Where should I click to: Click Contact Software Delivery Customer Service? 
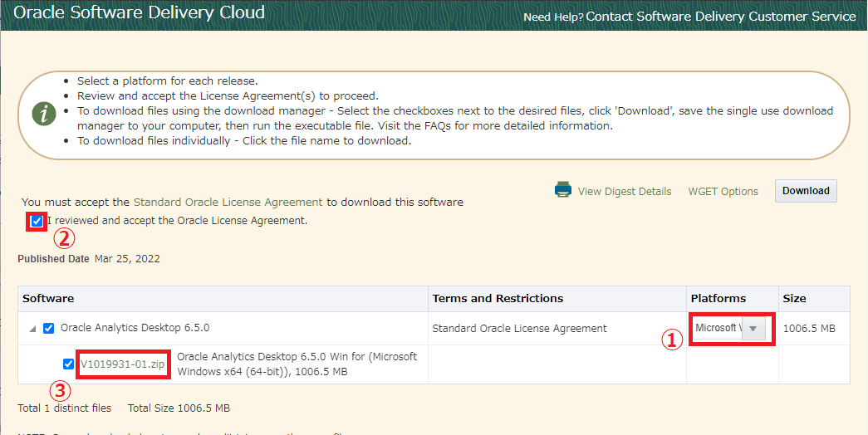pos(720,17)
